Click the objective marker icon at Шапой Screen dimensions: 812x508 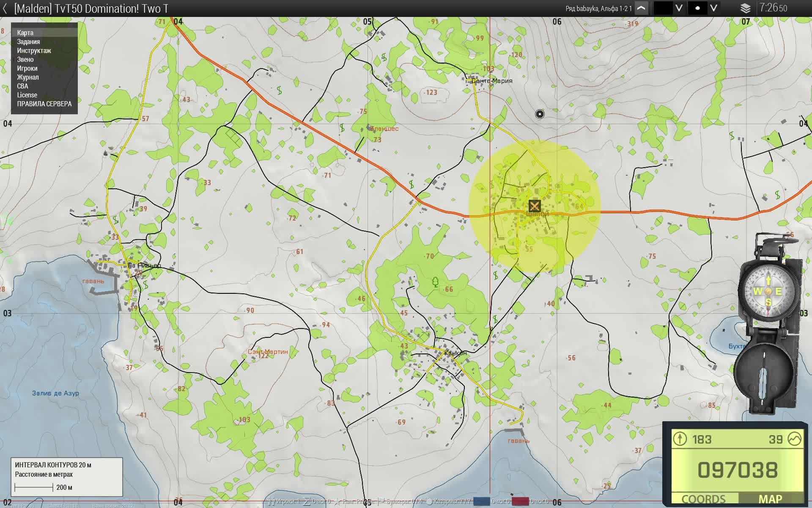(x=535, y=206)
